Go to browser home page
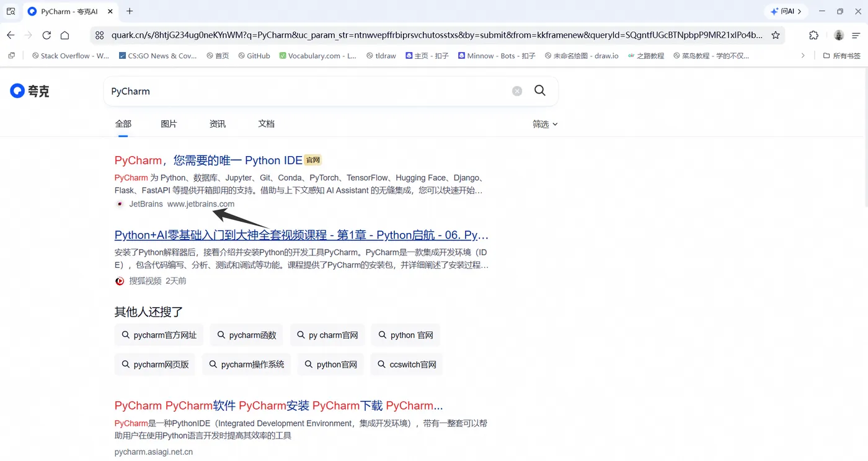 pos(64,35)
